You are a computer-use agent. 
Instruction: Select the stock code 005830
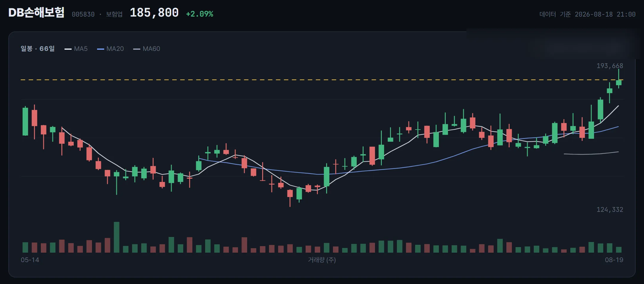(x=83, y=14)
